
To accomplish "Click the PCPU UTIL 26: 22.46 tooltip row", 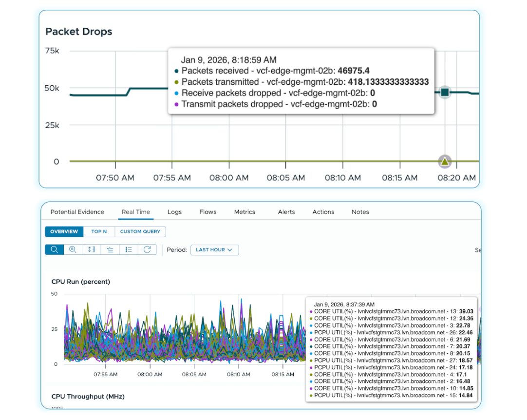I will pyautogui.click(x=391, y=332).
